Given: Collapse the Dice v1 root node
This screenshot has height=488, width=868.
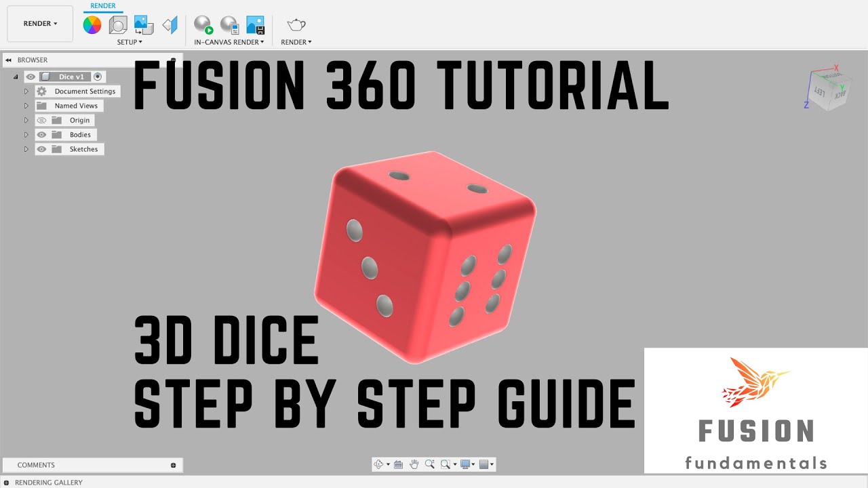Looking at the screenshot, I should [x=16, y=77].
